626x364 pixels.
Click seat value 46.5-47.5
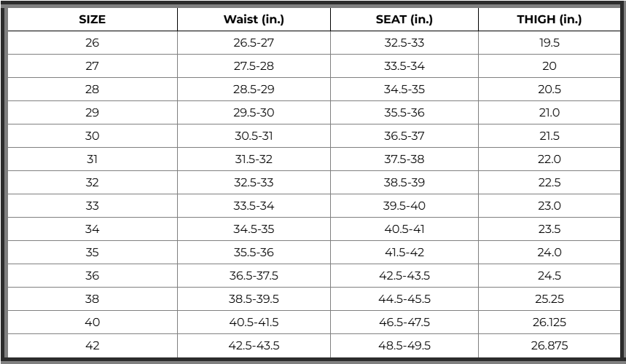click(x=404, y=322)
